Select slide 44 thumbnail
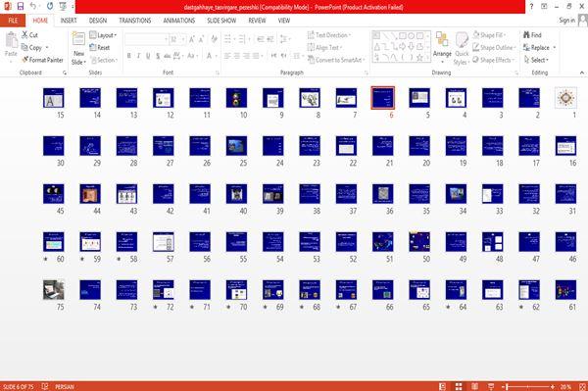Viewport: 588px width, 391px height. [x=90, y=193]
